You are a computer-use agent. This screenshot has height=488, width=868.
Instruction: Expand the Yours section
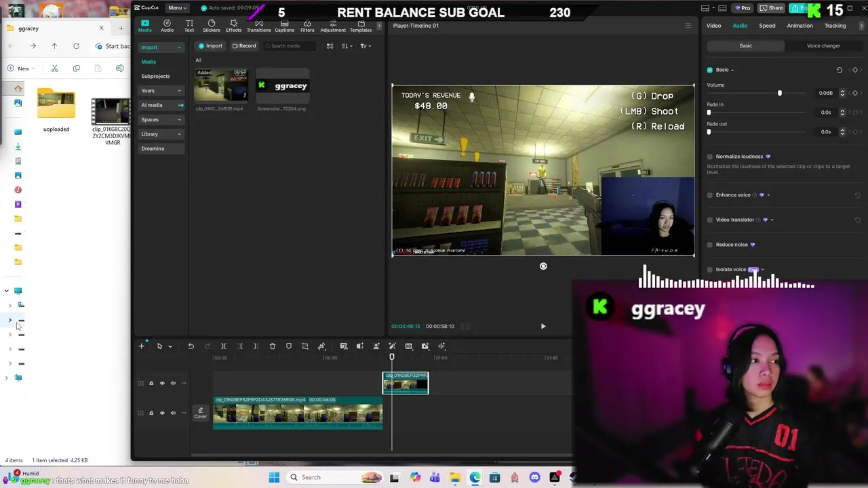(180, 91)
